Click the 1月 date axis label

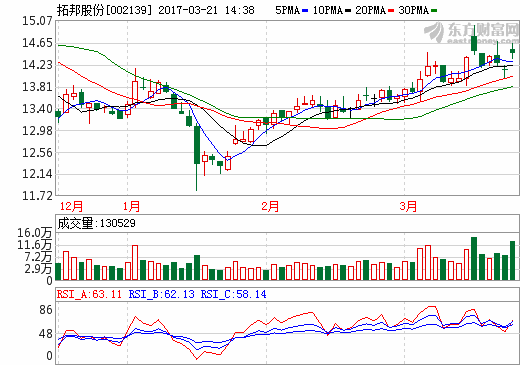[131, 206]
